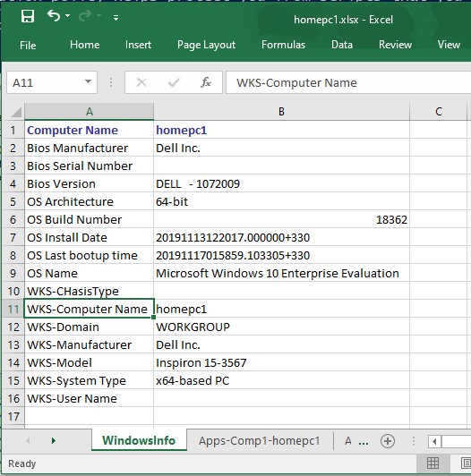Click the '64-bit' cell
This screenshot has height=476, width=471.
281,202
